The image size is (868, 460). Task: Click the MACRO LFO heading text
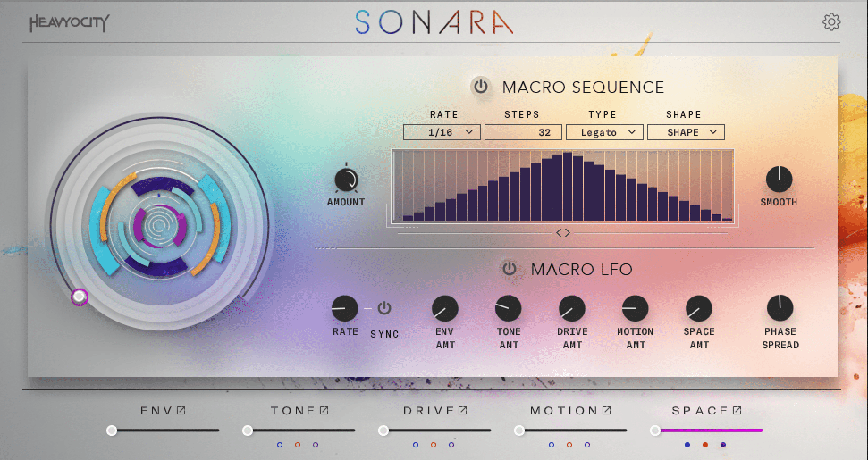(x=581, y=269)
